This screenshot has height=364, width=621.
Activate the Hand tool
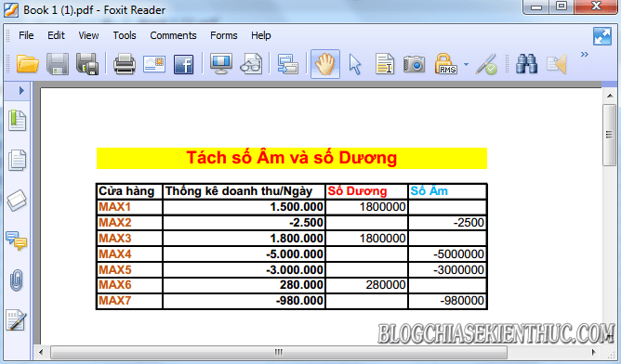325,64
